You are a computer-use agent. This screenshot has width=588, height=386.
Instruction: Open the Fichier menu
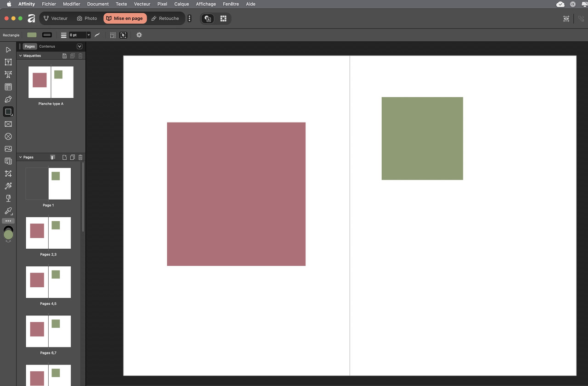49,4
